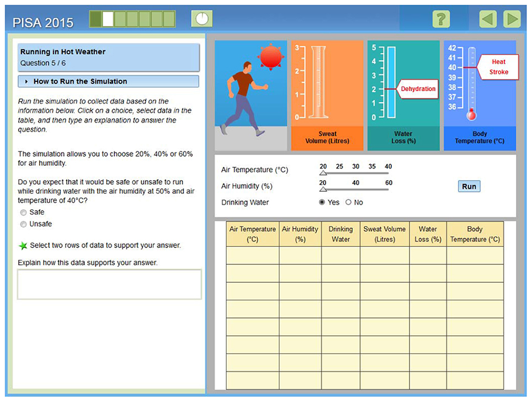Click the white current progress square

108,19
